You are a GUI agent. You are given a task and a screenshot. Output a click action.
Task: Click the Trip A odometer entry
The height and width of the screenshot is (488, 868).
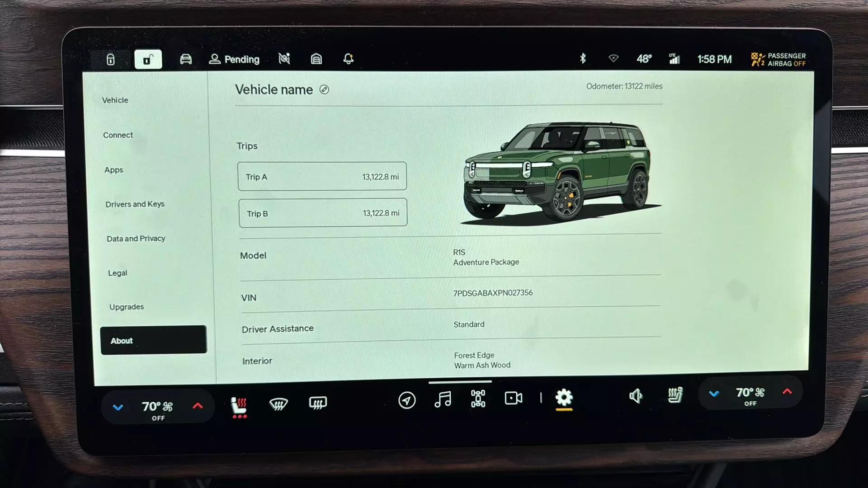point(322,176)
